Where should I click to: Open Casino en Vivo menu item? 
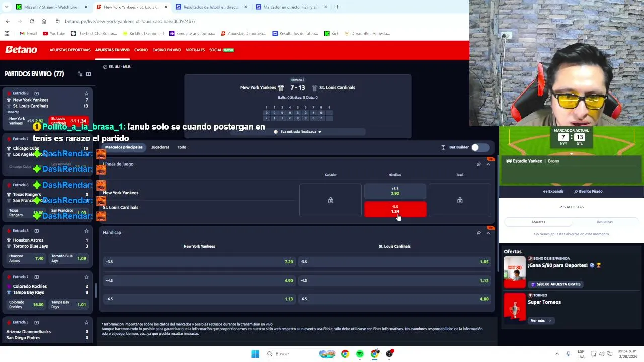click(167, 50)
